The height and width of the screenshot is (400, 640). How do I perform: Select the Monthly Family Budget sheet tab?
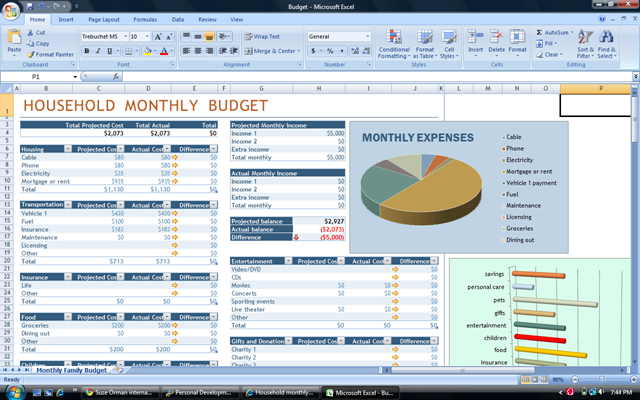click(72, 370)
